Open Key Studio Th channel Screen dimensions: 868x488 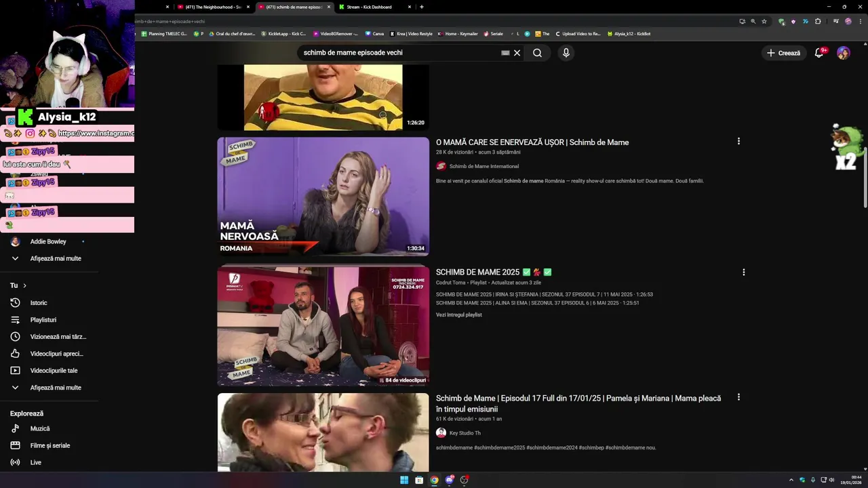pyautogui.click(x=465, y=433)
